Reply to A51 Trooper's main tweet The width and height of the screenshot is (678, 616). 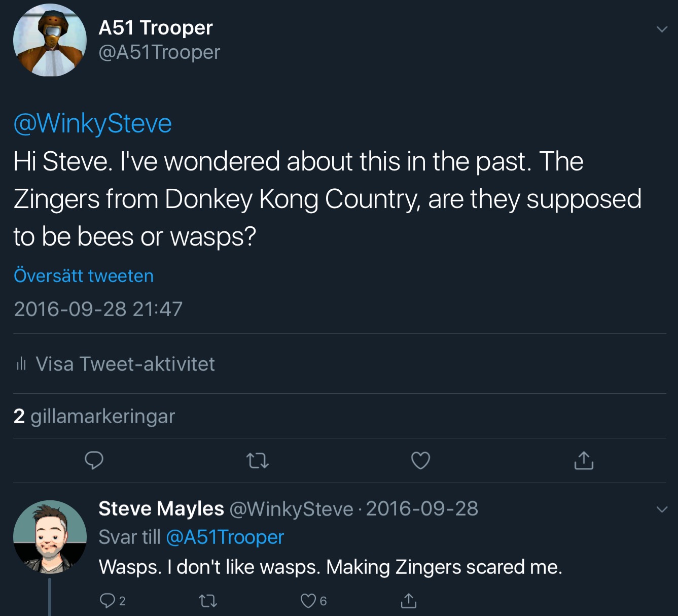point(94,460)
